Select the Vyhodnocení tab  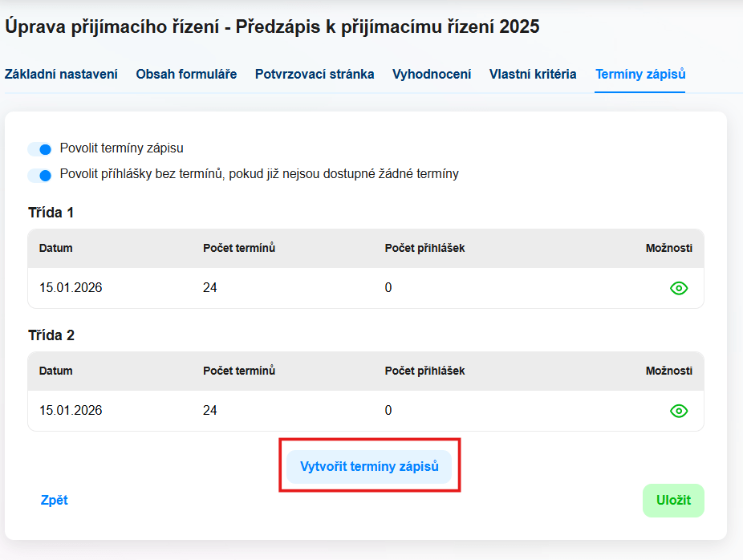coord(432,75)
